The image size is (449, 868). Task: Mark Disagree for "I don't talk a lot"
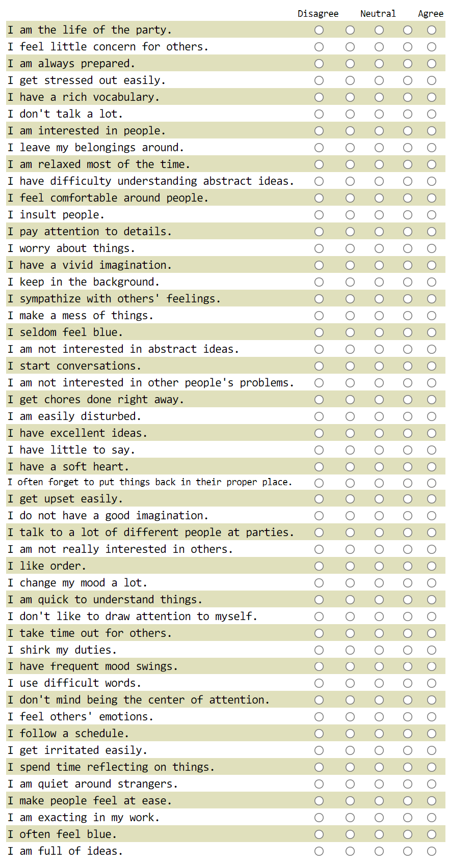(x=319, y=114)
